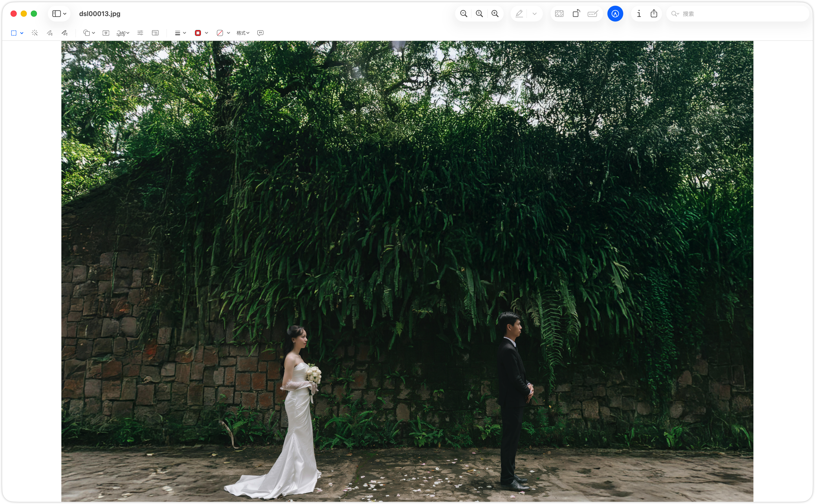Image resolution: width=815 pixels, height=504 pixels.
Task: Zoom to actual size
Action: click(x=479, y=14)
